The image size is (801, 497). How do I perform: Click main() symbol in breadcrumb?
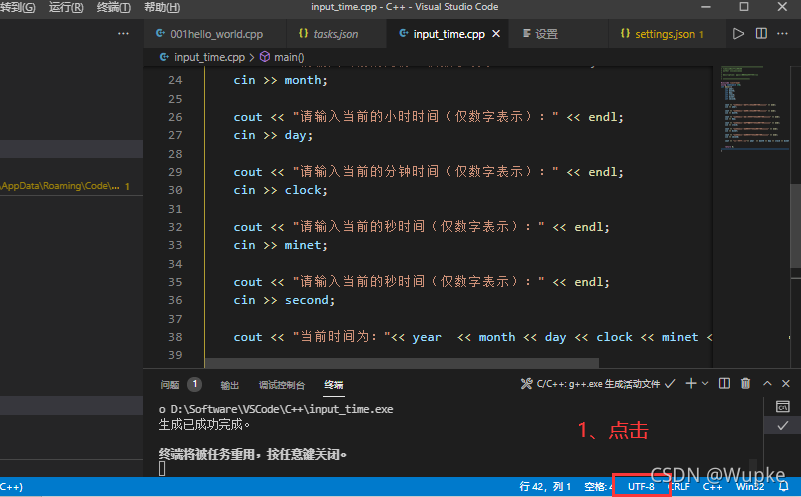[x=289, y=57]
